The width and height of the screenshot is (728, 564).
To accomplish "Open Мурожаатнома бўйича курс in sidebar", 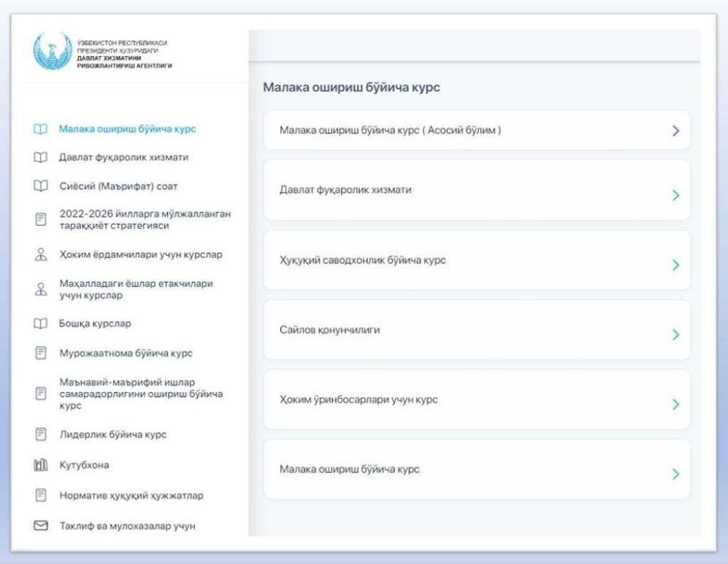I will 125,353.
